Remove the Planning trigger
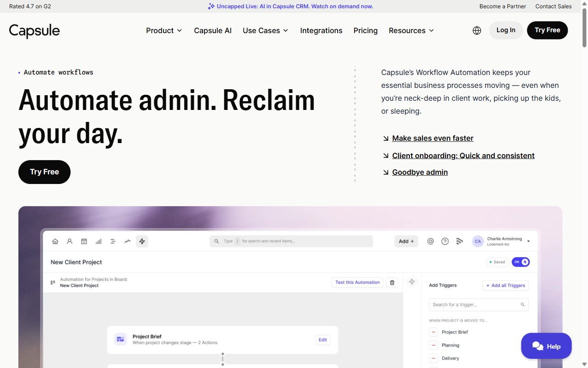588x368 pixels. pyautogui.click(x=434, y=345)
